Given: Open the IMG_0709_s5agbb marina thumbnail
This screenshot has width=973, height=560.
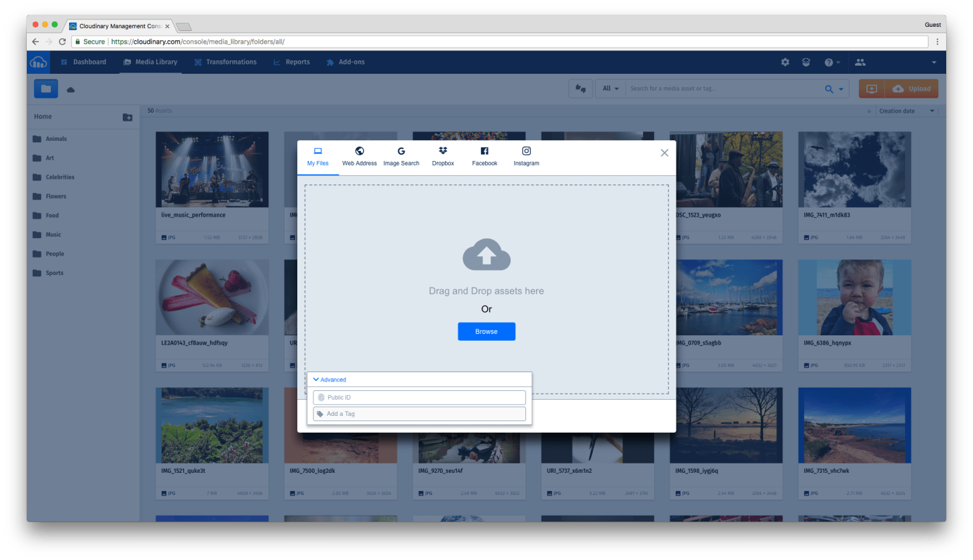Looking at the screenshot, I should pos(729,297).
